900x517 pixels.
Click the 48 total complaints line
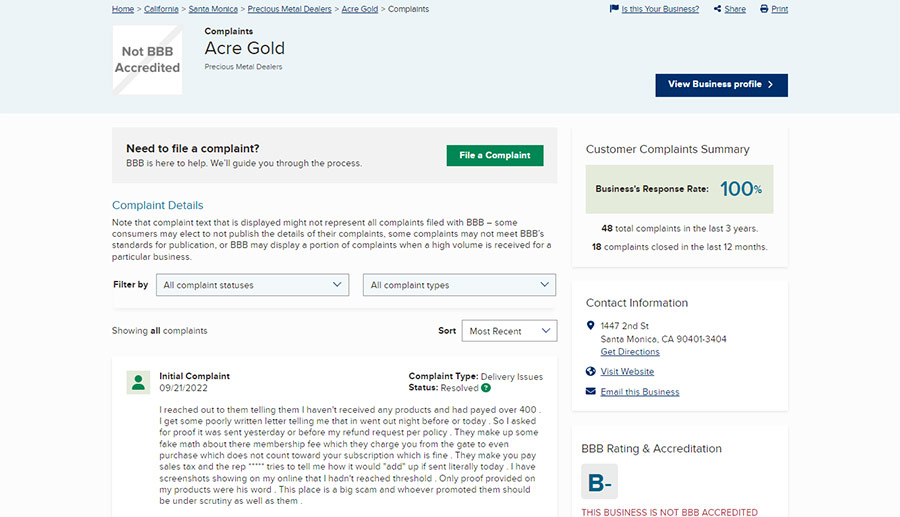[x=680, y=228]
